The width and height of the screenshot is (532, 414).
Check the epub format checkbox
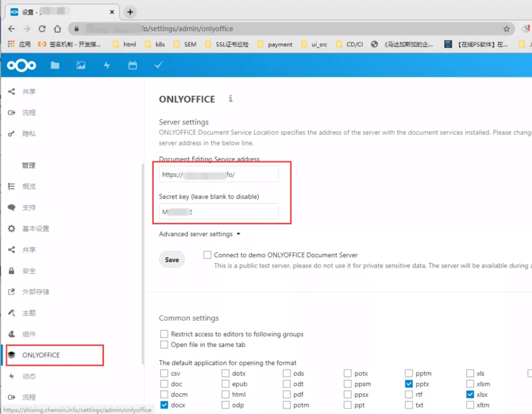tap(225, 384)
